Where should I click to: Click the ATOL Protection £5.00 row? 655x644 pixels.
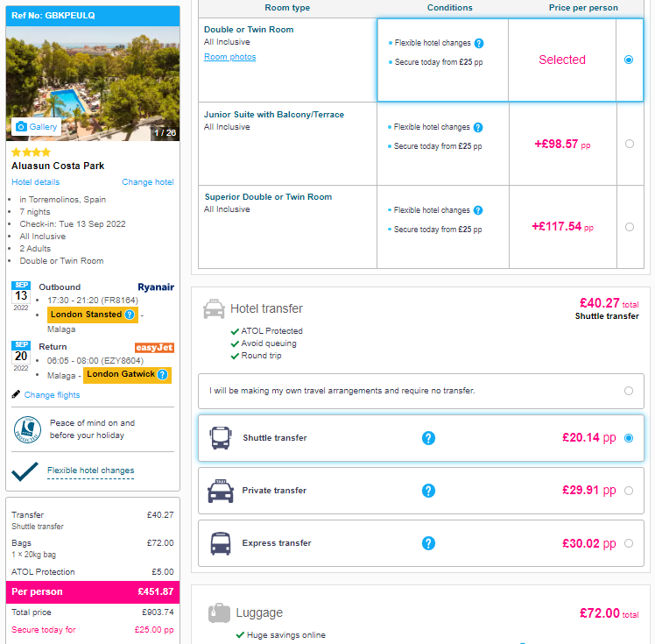93,571
